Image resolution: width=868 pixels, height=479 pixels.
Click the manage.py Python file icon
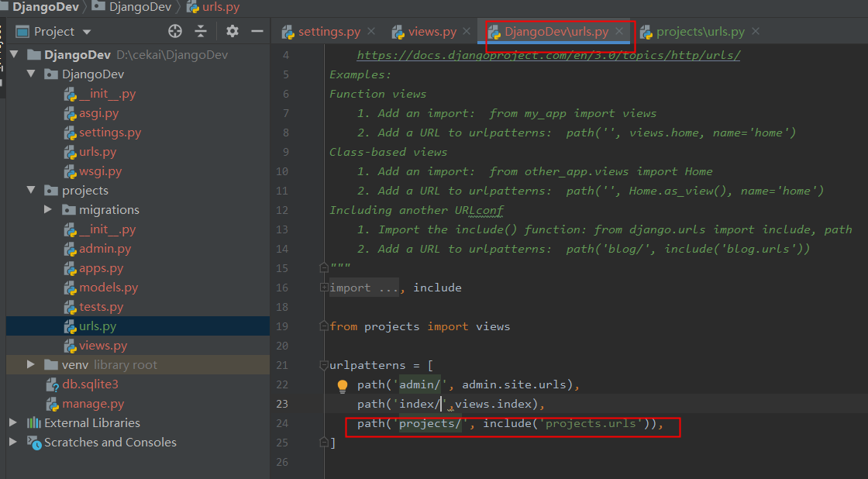tap(52, 404)
